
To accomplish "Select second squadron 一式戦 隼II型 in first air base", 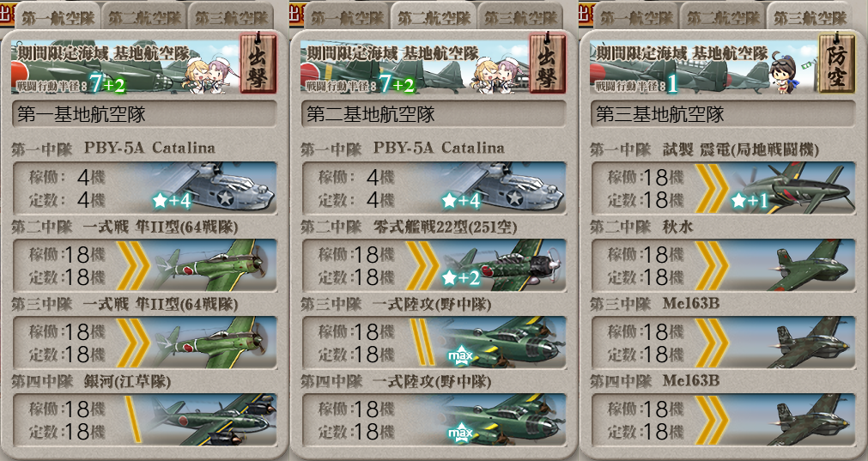I will (x=144, y=265).
